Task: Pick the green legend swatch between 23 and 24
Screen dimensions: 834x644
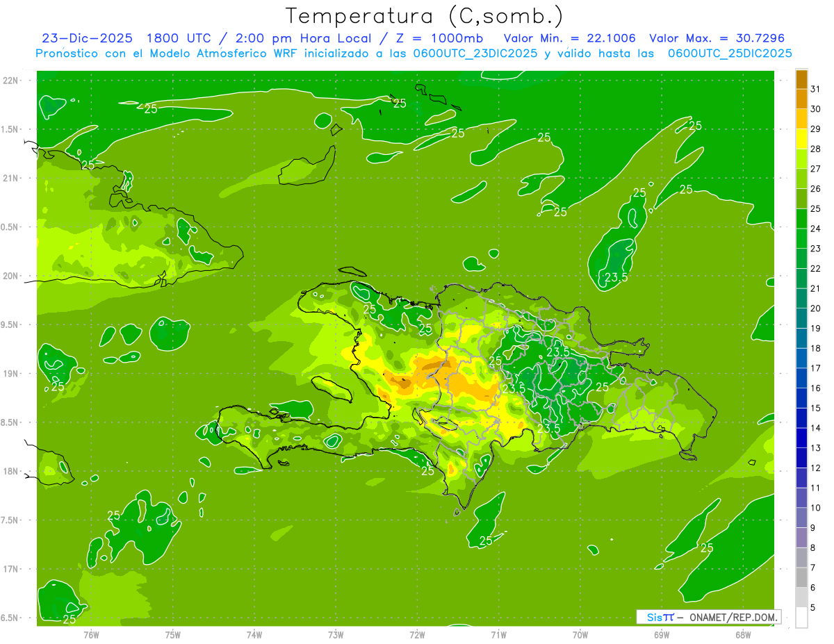Action: 802,238
